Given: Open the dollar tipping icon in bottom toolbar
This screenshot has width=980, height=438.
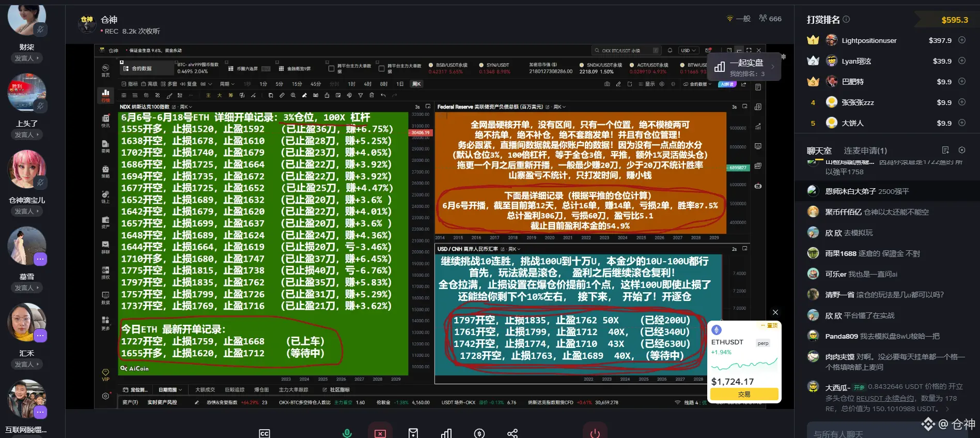Looking at the screenshot, I should click(x=479, y=433).
